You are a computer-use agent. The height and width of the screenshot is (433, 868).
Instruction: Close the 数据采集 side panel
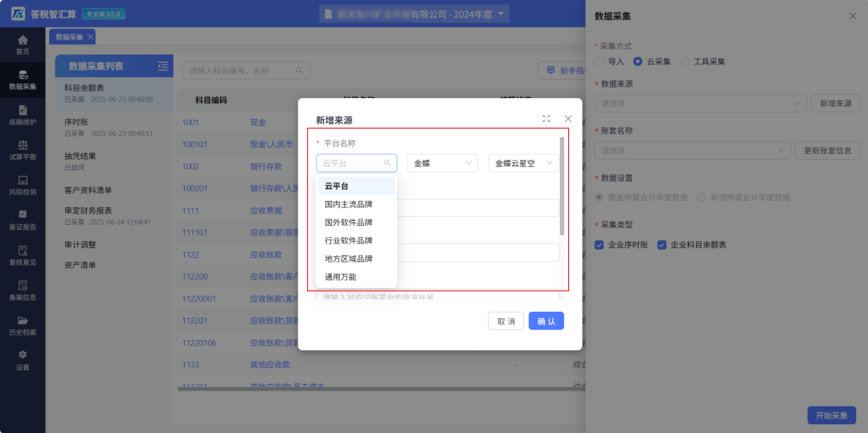coord(853,16)
